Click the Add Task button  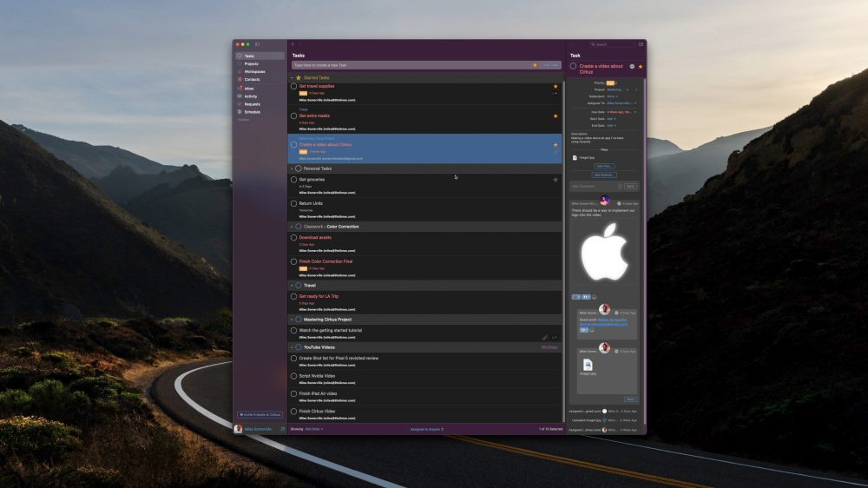click(x=550, y=65)
